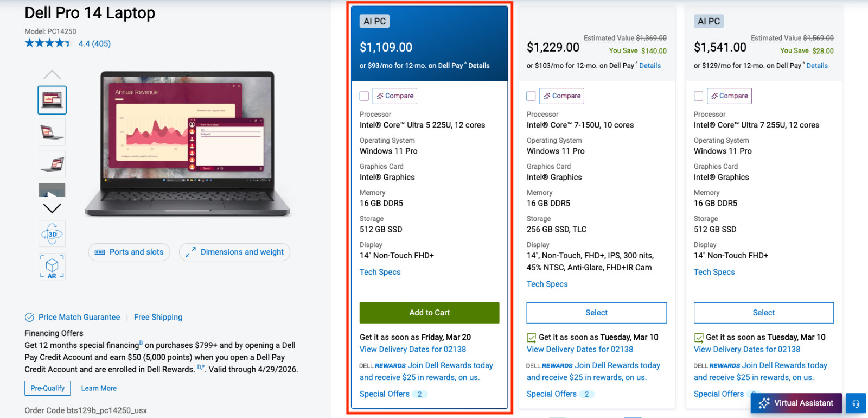Launch the AR view icon
The width and height of the screenshot is (868, 418).
pyautogui.click(x=52, y=267)
